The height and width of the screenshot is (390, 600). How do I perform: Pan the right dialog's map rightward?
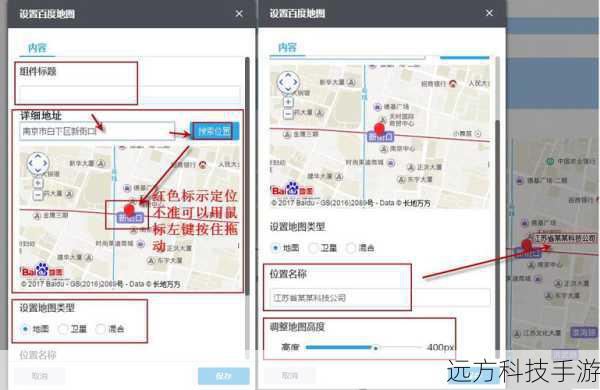pyautogui.click(x=295, y=82)
